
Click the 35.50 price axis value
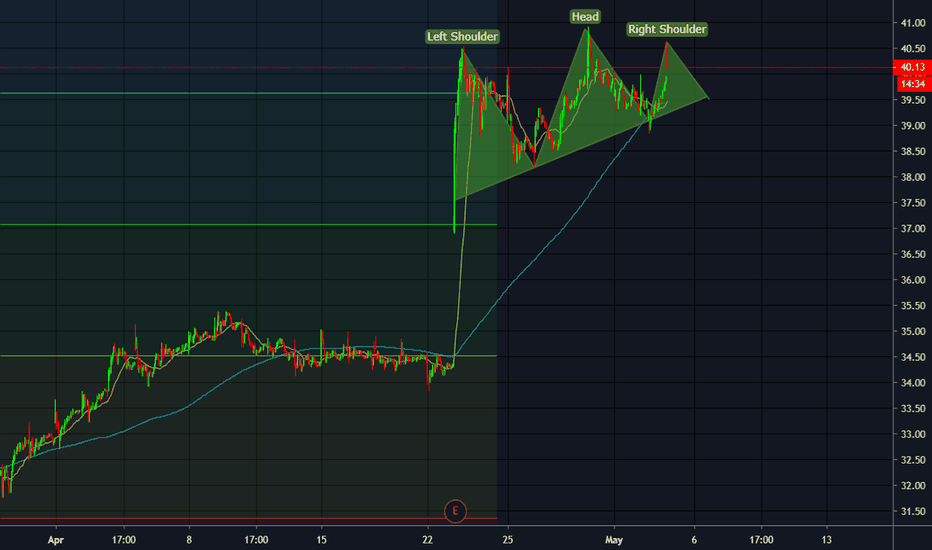pyautogui.click(x=913, y=306)
